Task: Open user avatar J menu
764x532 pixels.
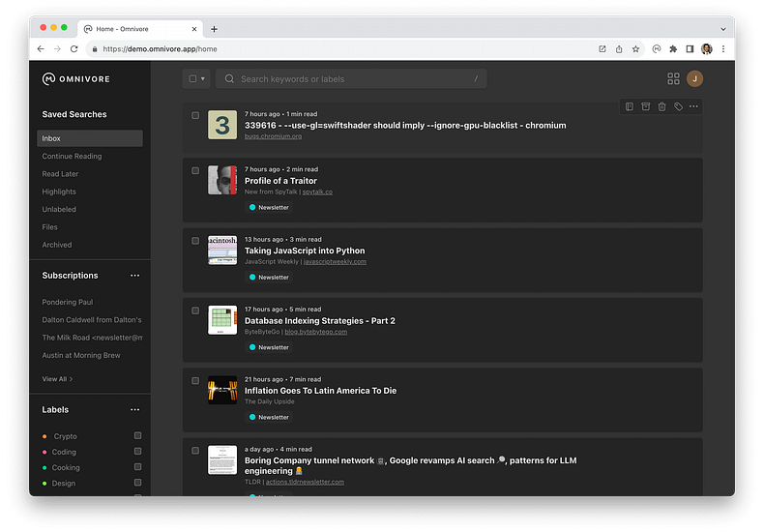Action: point(694,79)
